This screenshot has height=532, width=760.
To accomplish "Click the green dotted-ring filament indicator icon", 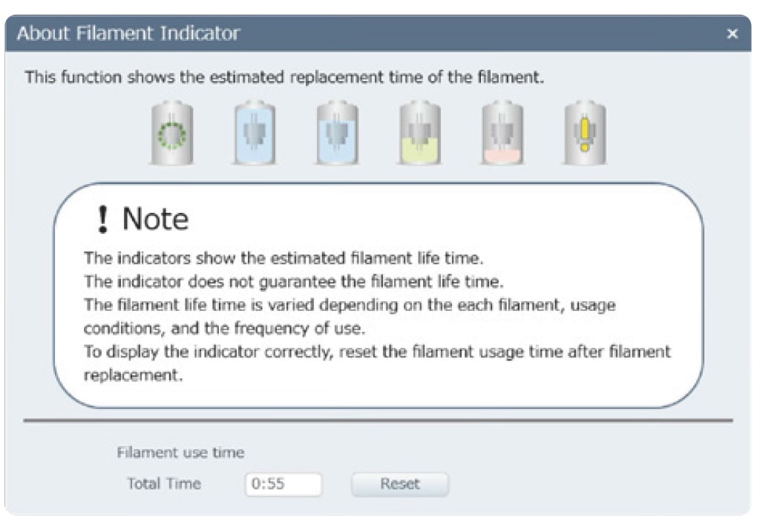I will (172, 133).
